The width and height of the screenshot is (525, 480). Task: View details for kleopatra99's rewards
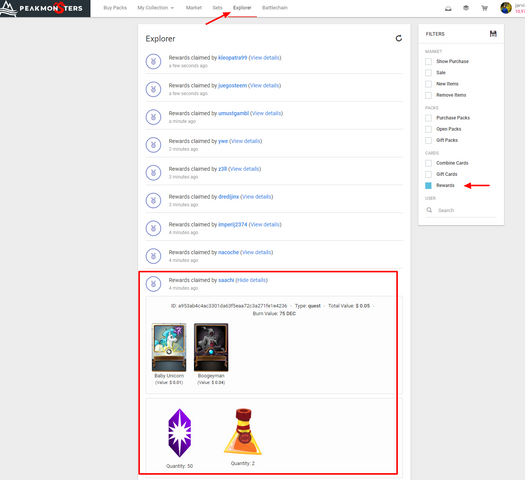pos(265,58)
